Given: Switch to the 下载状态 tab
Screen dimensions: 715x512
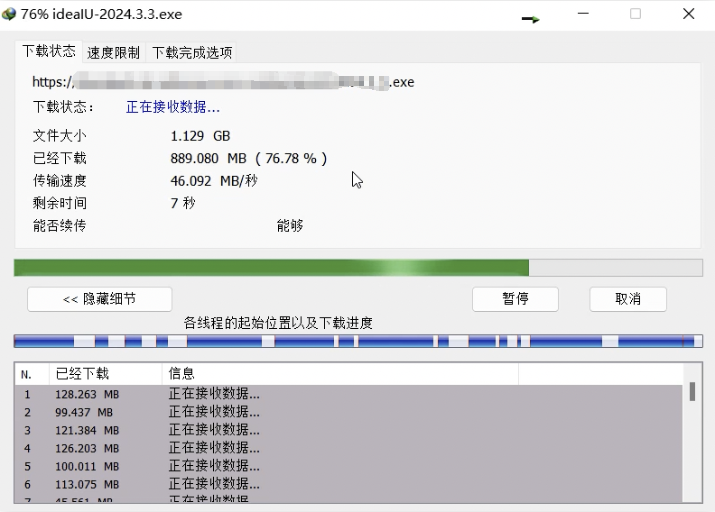Looking at the screenshot, I should pyautogui.click(x=48, y=51).
